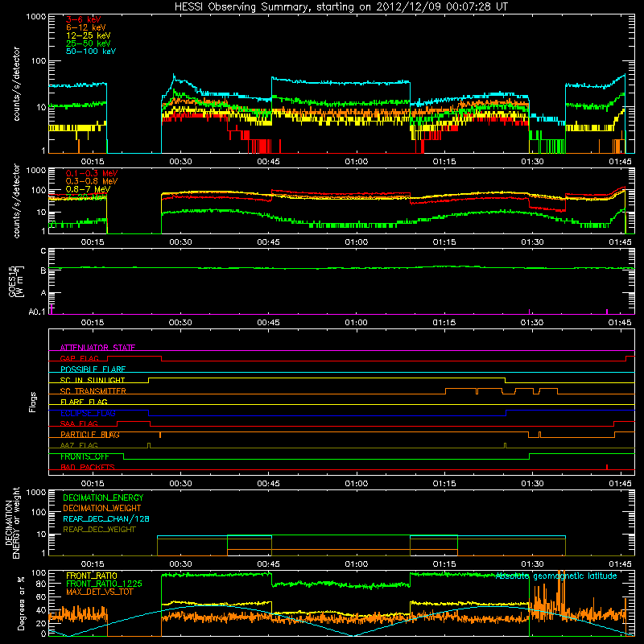This screenshot has width=644, height=644.
Task: Select the GAP_FLAG label
Action: point(79,358)
